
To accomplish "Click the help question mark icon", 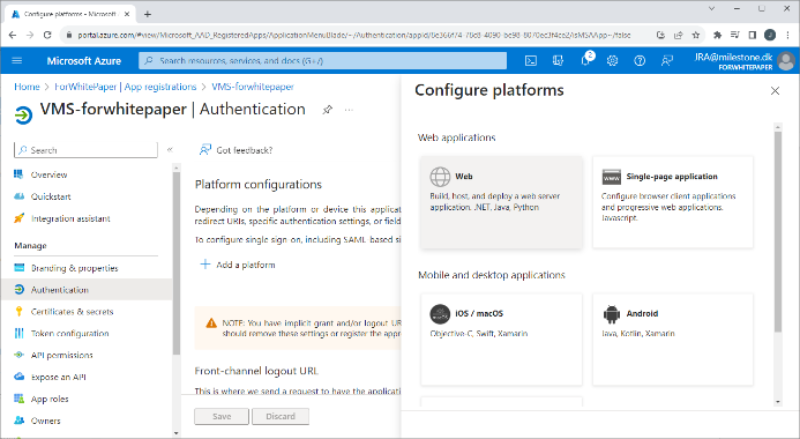I will [x=639, y=61].
